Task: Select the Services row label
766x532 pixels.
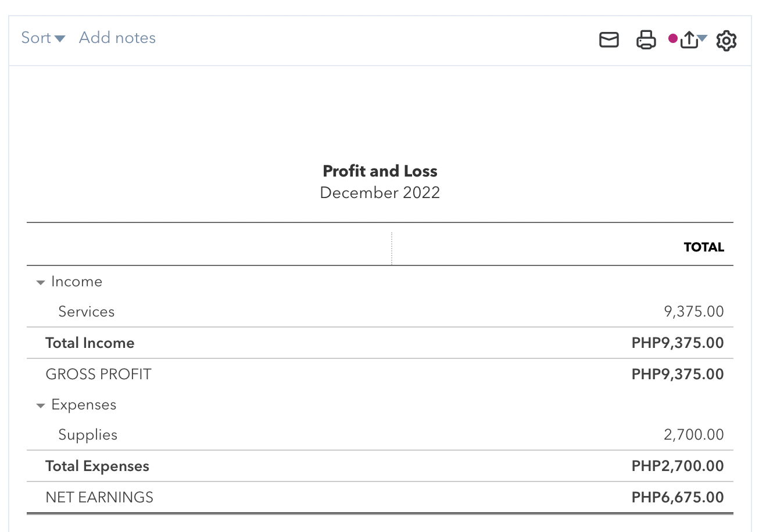Action: coord(87,312)
